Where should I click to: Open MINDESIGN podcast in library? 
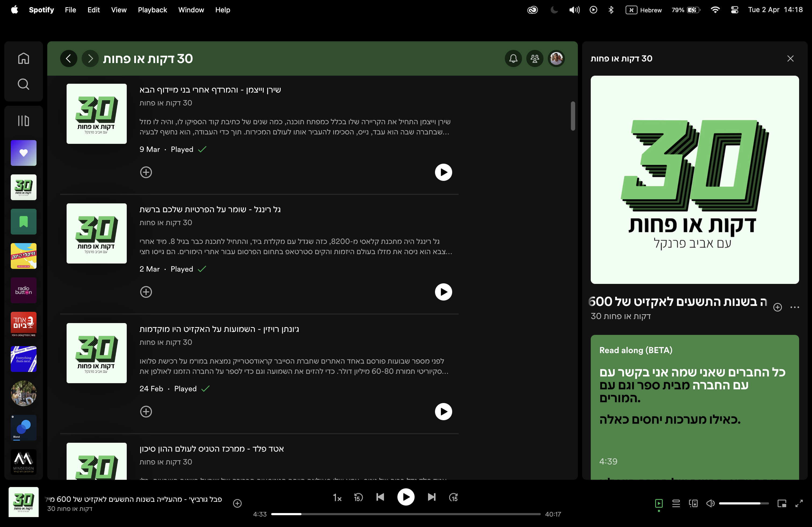(24, 462)
